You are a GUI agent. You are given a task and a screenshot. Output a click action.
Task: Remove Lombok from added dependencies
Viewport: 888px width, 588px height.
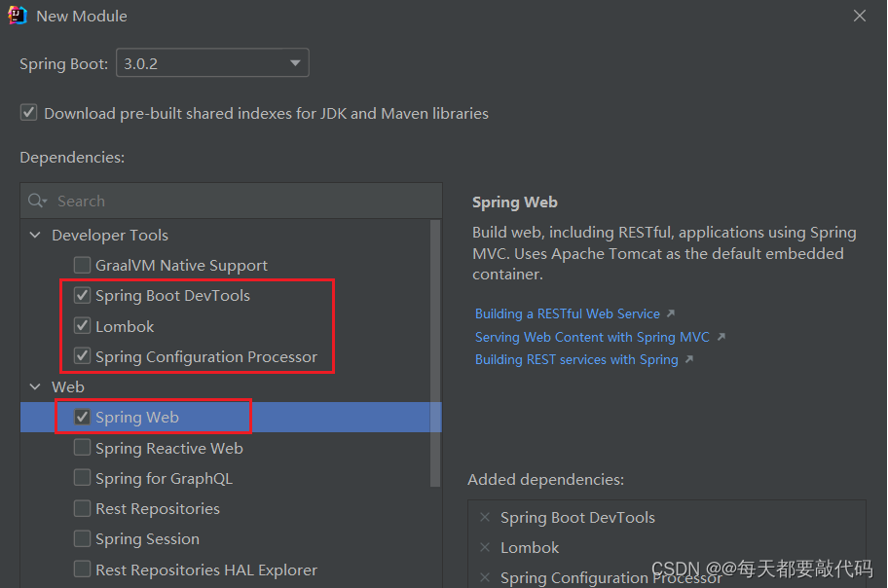pyautogui.click(x=485, y=547)
